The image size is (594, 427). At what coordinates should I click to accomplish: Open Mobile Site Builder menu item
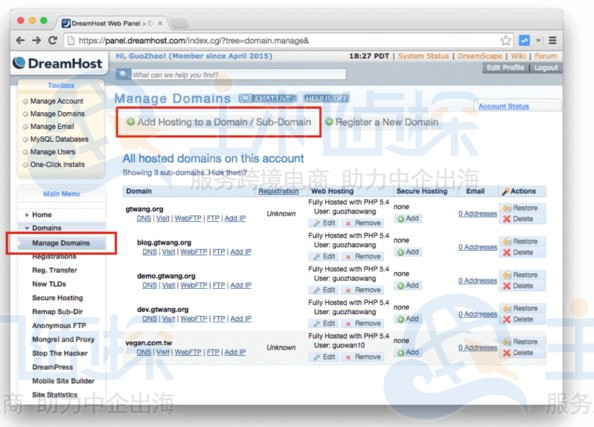[x=63, y=381]
